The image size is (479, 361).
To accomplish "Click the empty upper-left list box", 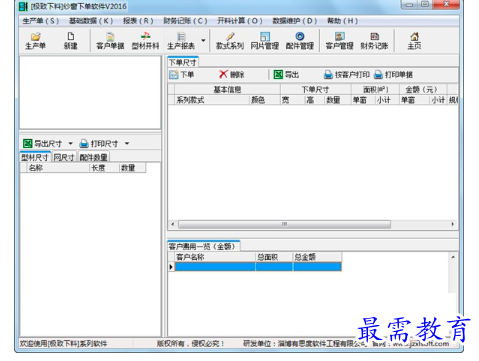I will 90,92.
